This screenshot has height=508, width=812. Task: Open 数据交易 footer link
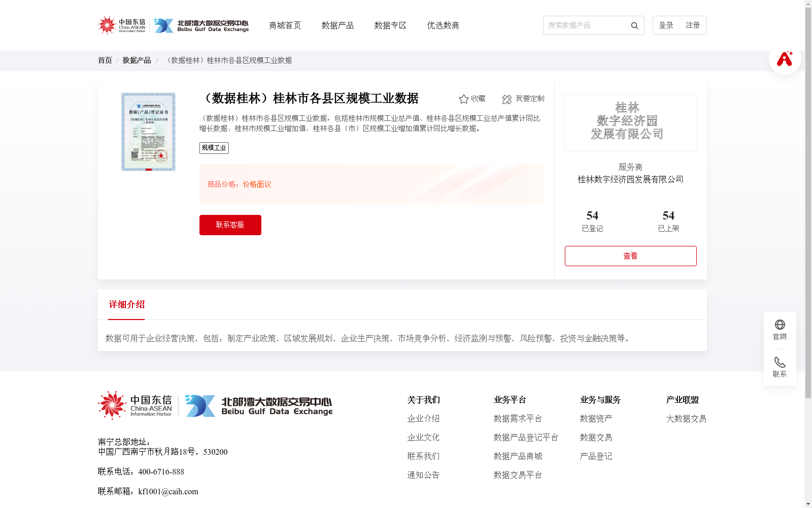pyautogui.click(x=596, y=437)
